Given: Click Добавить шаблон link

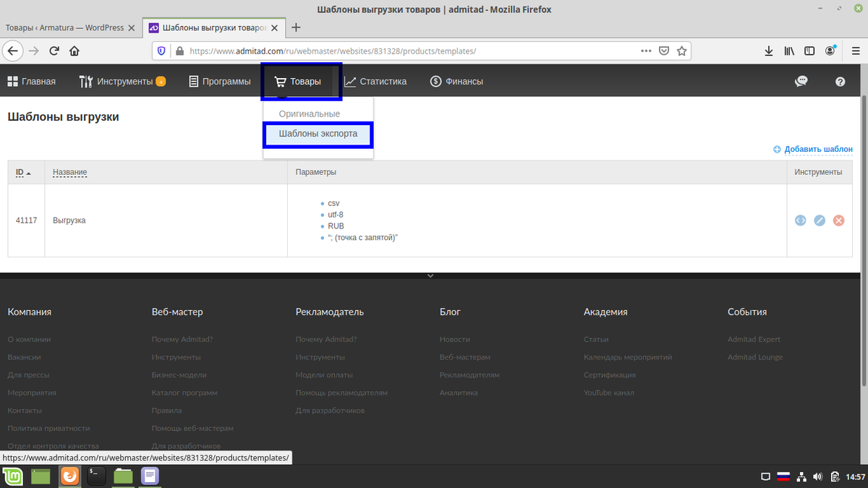Looking at the screenshot, I should pyautogui.click(x=813, y=150).
